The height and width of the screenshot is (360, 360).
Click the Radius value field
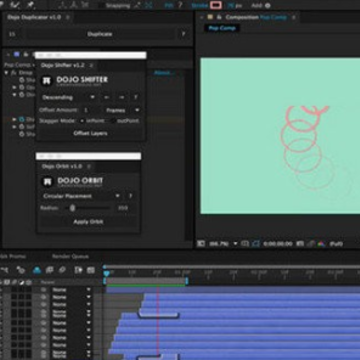[x=123, y=208]
